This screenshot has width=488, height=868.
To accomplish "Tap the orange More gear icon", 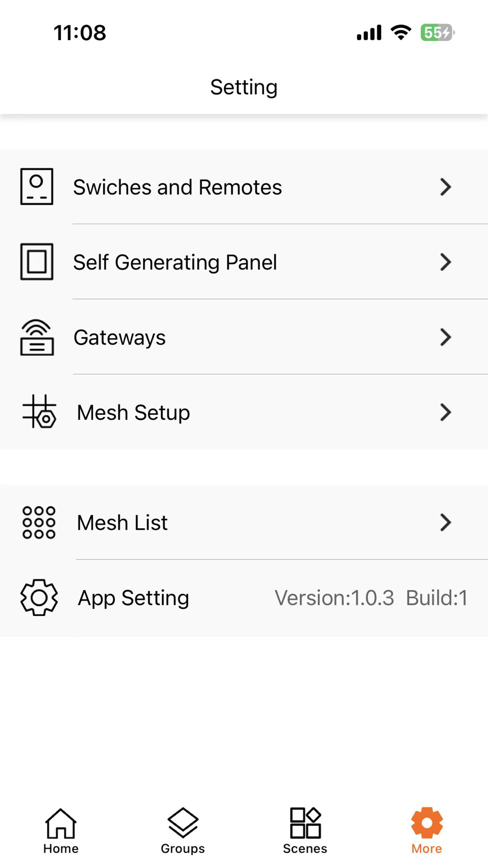I will tap(427, 823).
